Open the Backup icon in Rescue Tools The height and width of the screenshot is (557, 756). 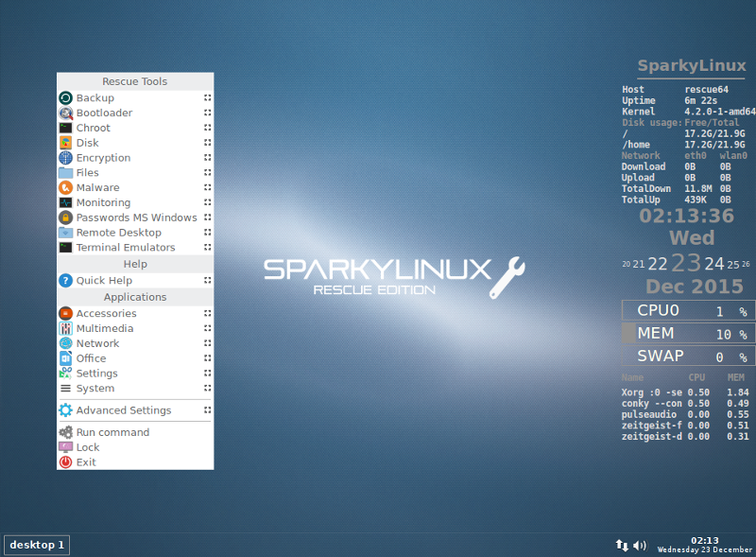(65, 98)
